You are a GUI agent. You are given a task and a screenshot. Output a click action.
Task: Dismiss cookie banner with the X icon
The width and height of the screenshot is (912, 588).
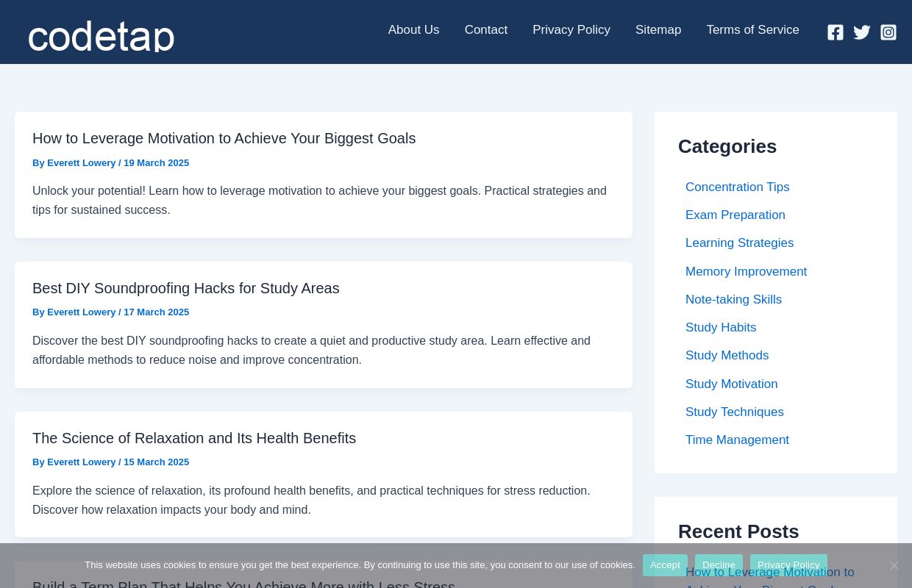click(894, 565)
